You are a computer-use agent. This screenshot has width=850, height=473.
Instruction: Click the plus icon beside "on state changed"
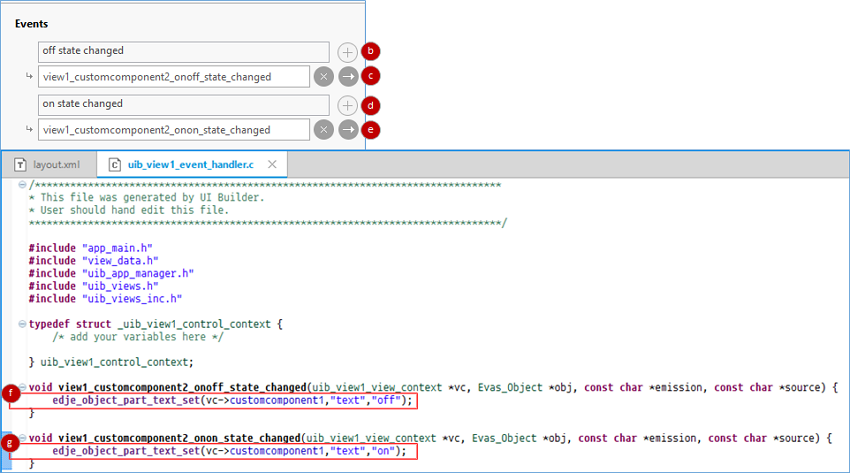coord(347,105)
